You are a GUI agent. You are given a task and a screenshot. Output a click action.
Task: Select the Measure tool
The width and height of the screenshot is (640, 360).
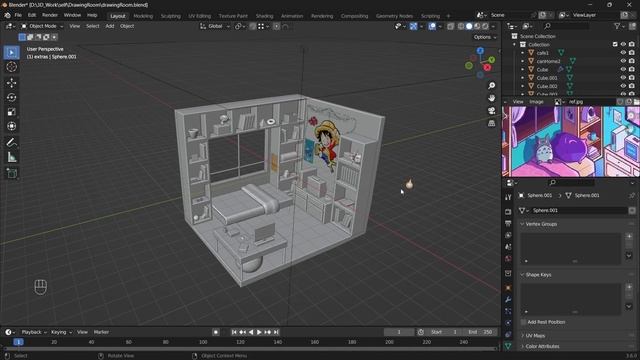11,157
